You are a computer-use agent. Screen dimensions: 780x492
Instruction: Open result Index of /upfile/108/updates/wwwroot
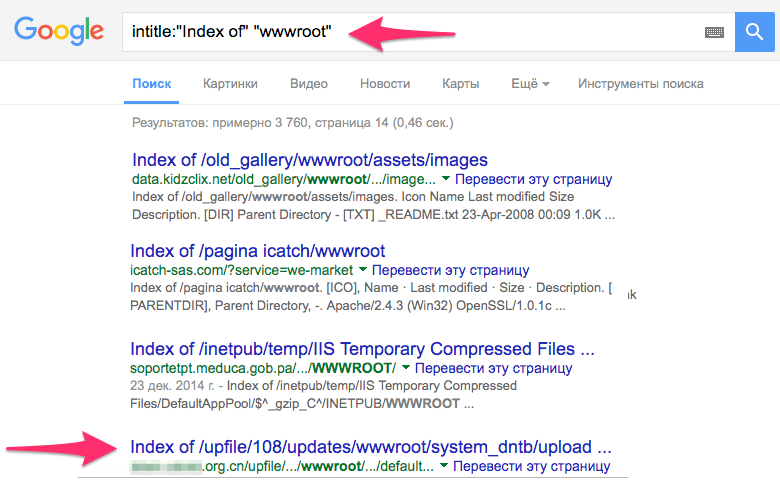pos(370,446)
